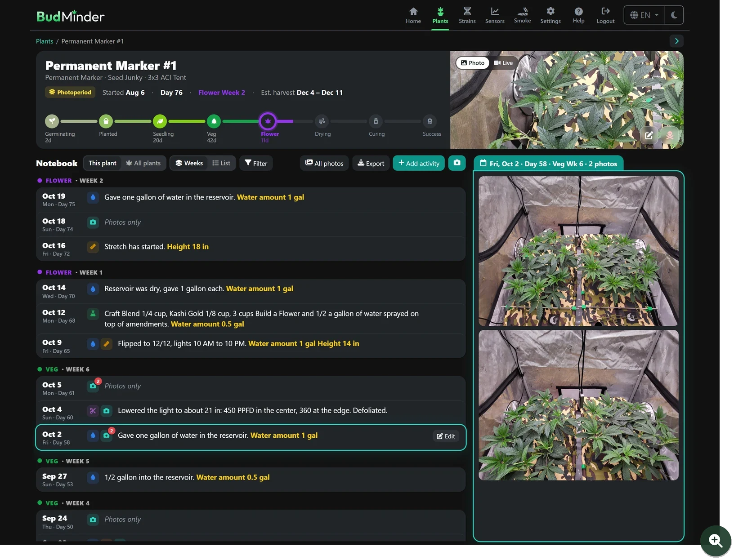
Task: Open All photos gallery
Action: click(x=324, y=163)
